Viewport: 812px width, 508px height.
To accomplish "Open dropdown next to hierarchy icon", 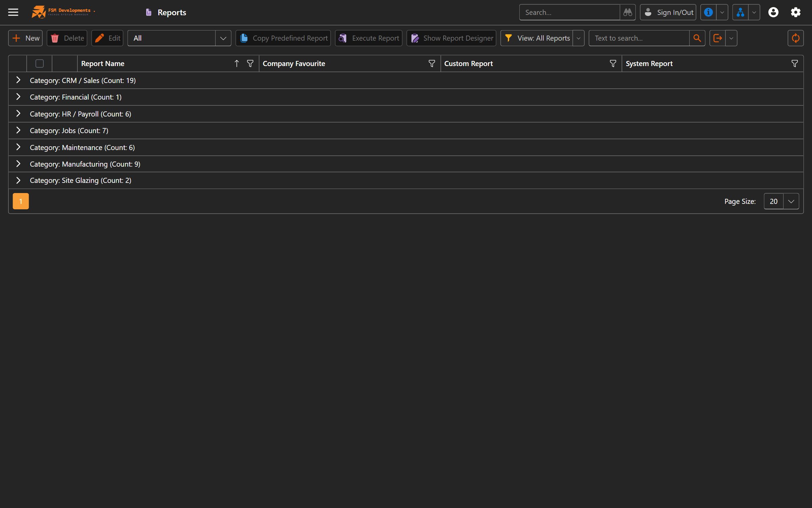I will [754, 13].
